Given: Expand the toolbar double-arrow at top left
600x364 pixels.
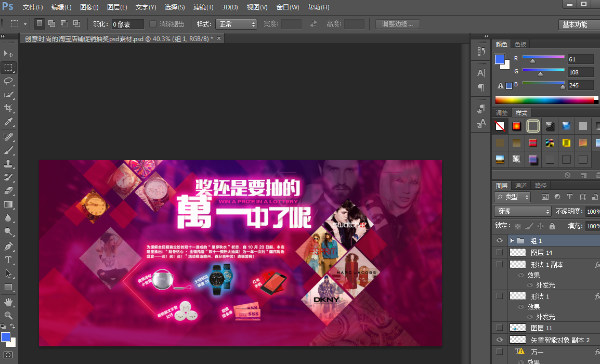Looking at the screenshot, I should tap(3, 36).
